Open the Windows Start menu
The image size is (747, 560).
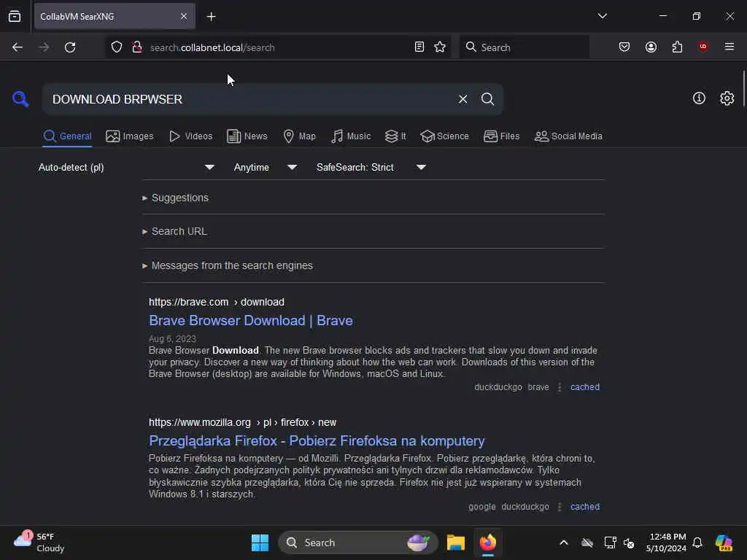pos(260,542)
